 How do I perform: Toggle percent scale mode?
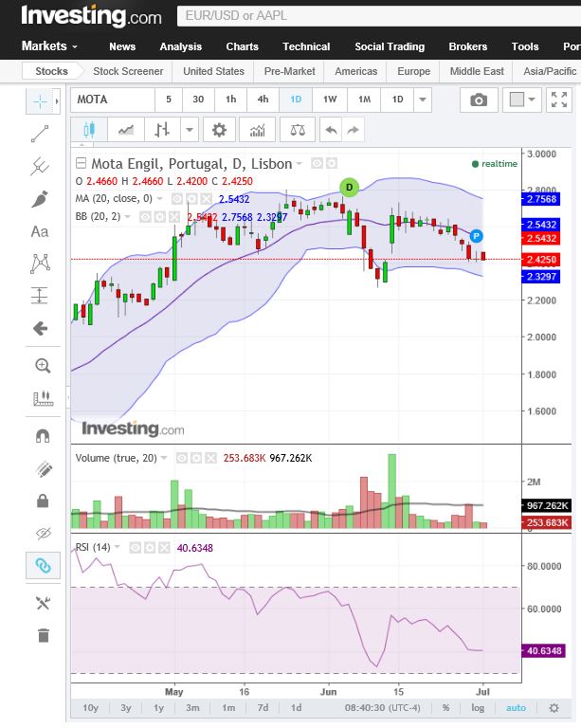tap(445, 708)
